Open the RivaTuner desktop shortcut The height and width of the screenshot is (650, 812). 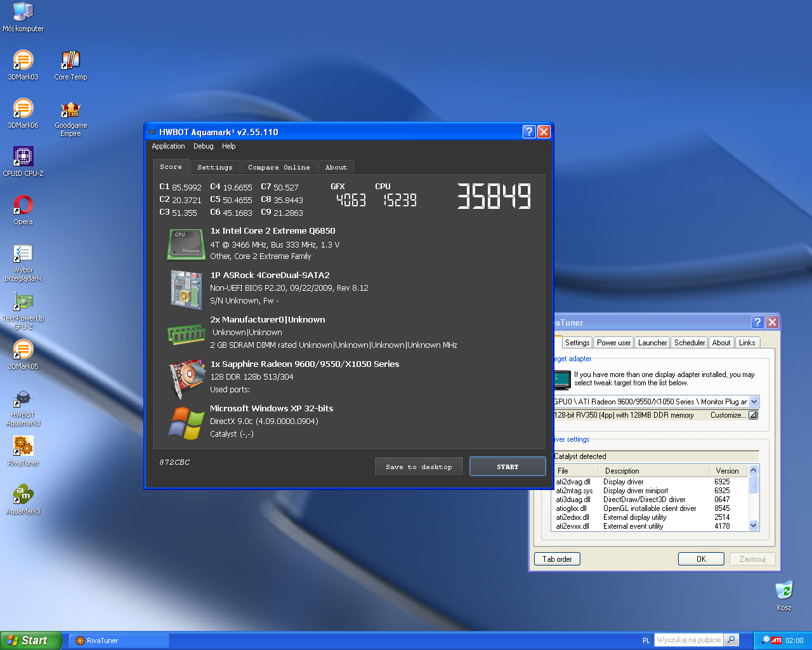coord(23,451)
